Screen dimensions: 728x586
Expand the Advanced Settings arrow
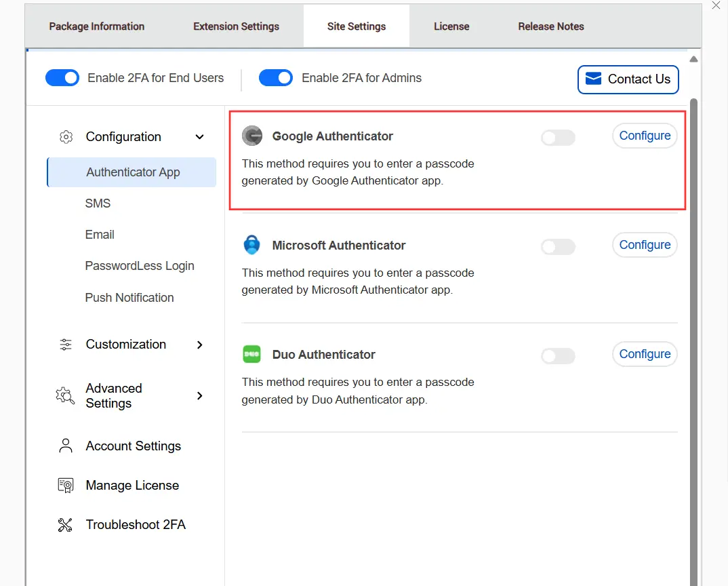tap(199, 395)
